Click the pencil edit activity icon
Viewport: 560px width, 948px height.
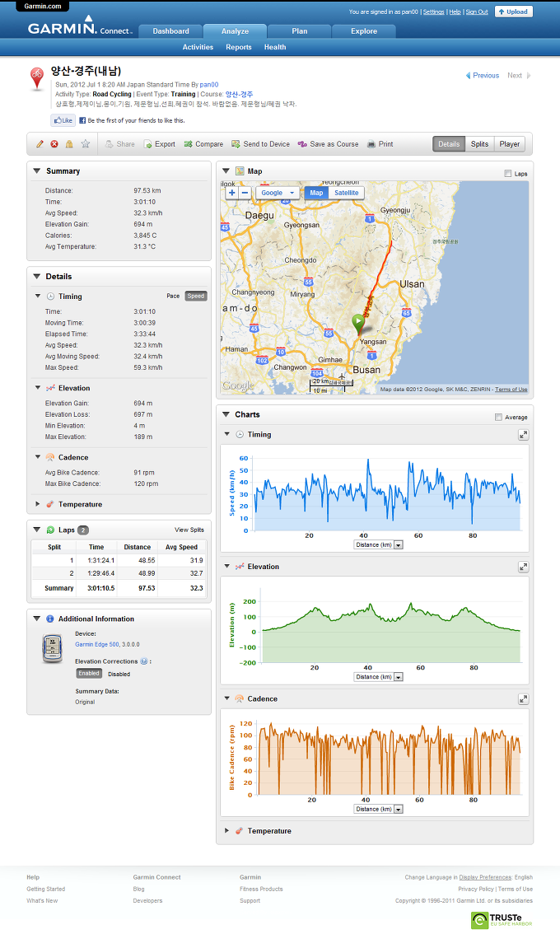click(40, 144)
